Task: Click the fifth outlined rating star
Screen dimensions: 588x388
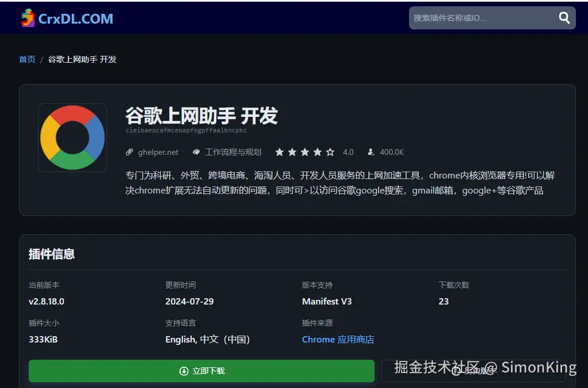Action: [x=330, y=152]
